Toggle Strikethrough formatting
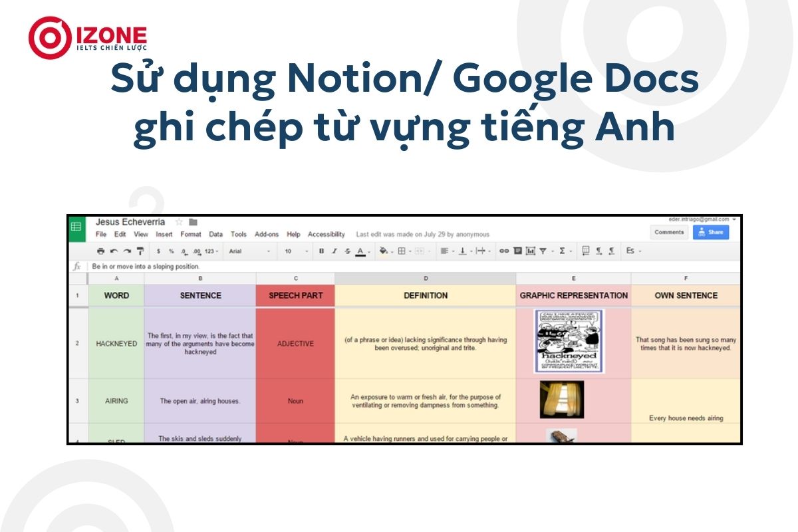Screen dimensions: 798x532 tap(348, 251)
